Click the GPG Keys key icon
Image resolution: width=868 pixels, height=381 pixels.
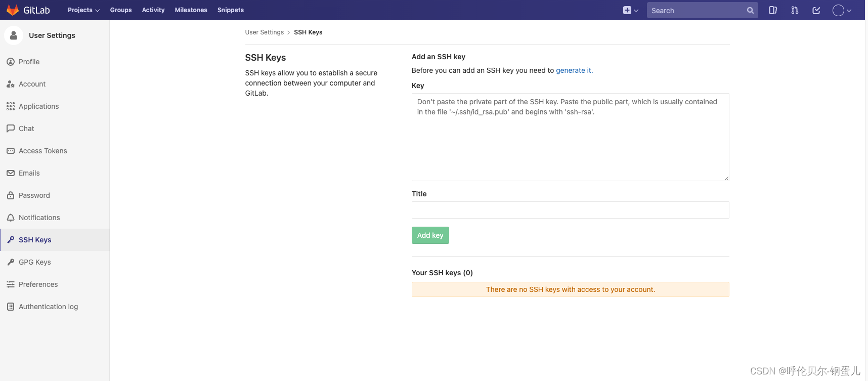(11, 262)
